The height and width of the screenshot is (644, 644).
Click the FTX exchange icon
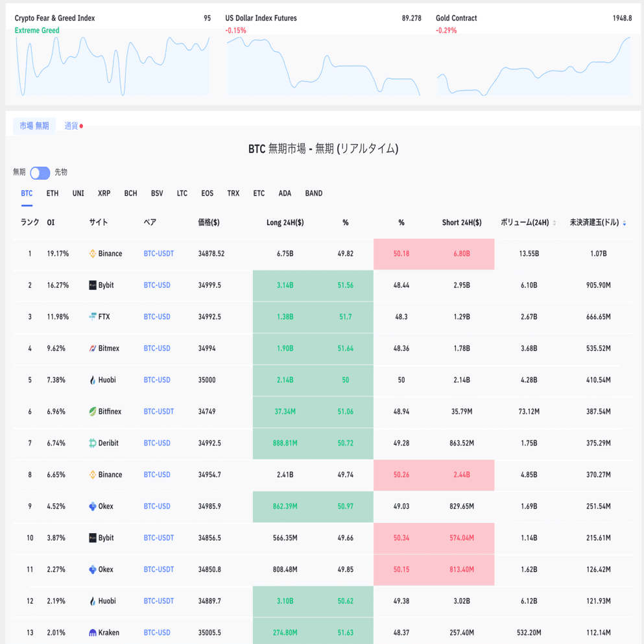[93, 316]
